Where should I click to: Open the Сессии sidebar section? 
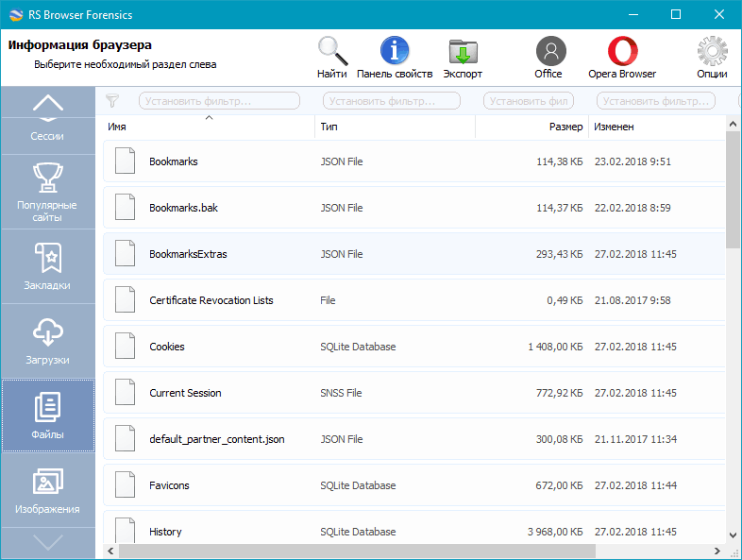point(47,136)
